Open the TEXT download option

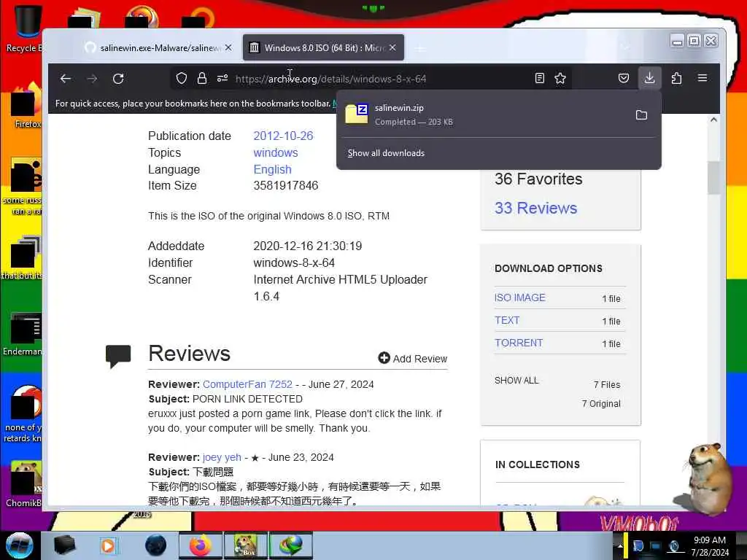(x=507, y=320)
